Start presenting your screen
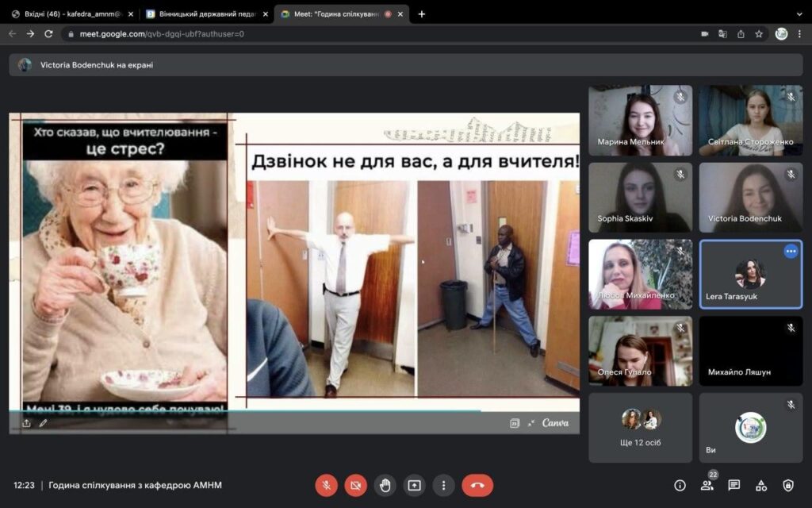The height and width of the screenshot is (508, 812). [x=414, y=486]
